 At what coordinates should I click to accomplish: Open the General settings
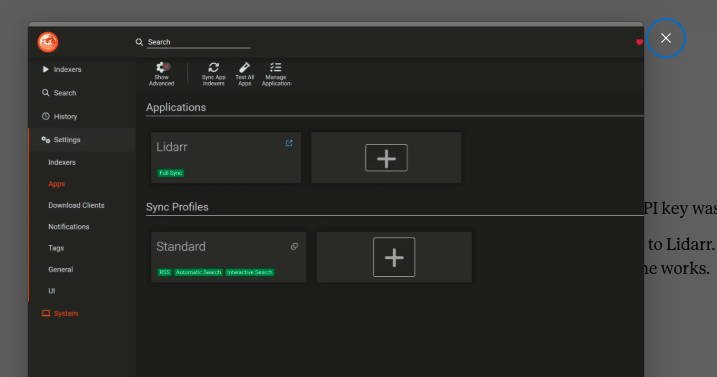click(x=61, y=269)
